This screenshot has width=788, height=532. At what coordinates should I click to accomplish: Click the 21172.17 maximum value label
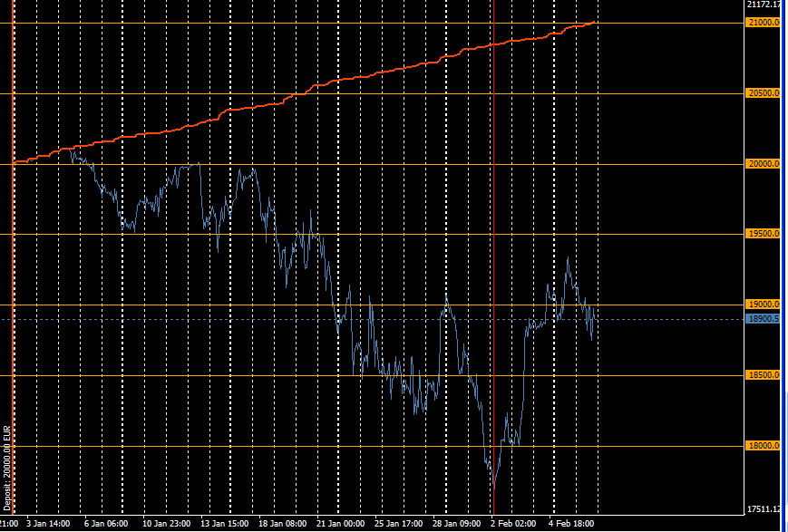point(764,6)
